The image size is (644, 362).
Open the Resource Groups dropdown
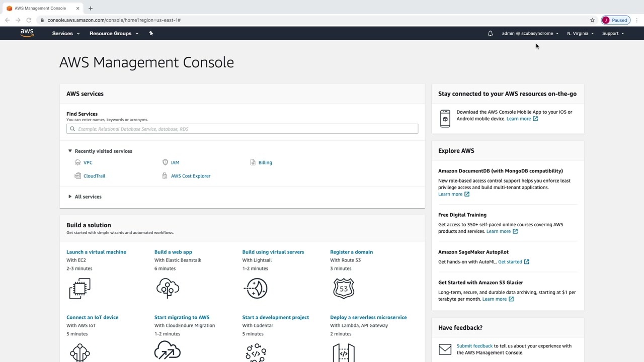tap(114, 33)
